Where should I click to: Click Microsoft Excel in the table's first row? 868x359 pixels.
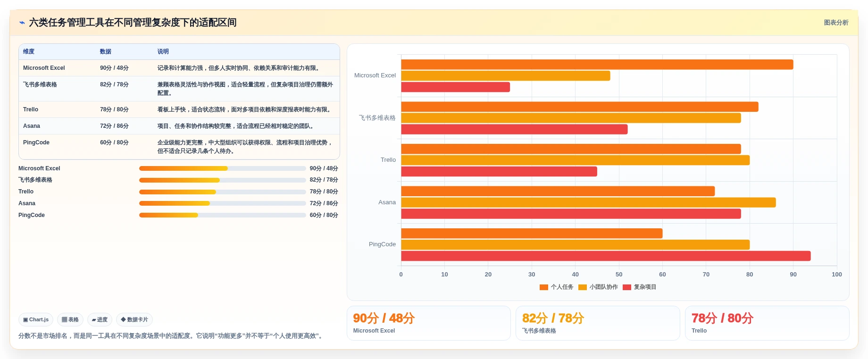[x=44, y=68]
